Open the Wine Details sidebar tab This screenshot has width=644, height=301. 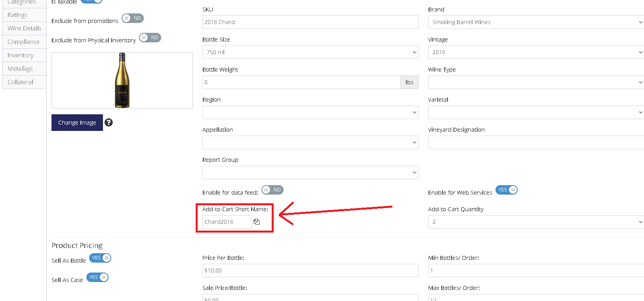25,28
